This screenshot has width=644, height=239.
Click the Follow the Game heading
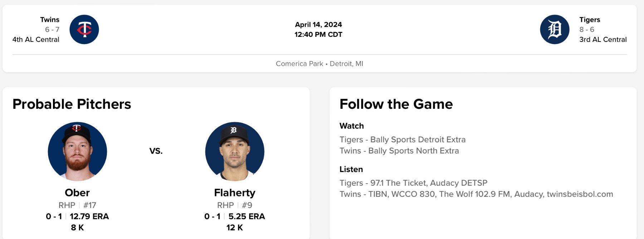pyautogui.click(x=396, y=104)
